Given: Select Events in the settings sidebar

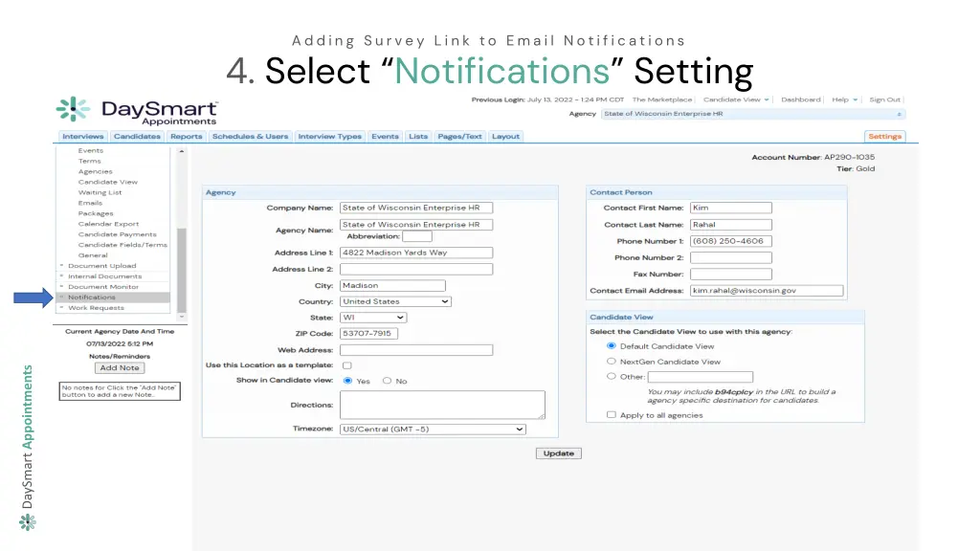Looking at the screenshot, I should (91, 150).
